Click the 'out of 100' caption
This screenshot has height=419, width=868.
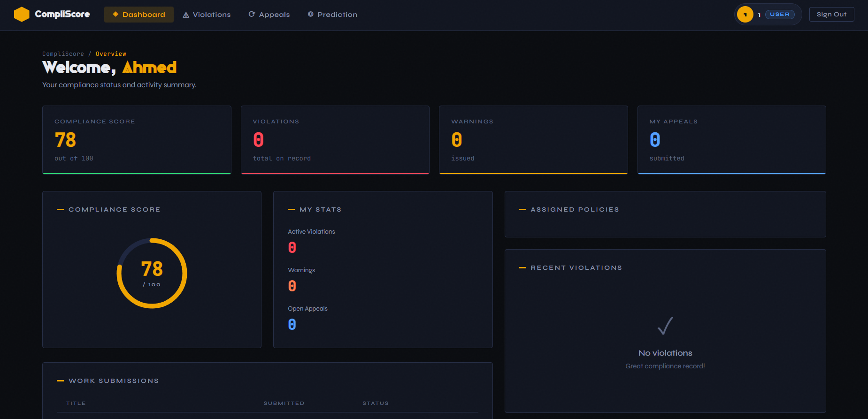pos(74,159)
